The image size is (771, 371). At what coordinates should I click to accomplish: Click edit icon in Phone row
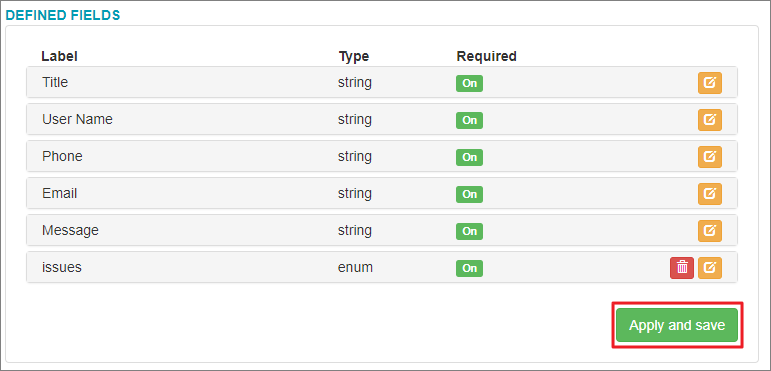coord(710,157)
